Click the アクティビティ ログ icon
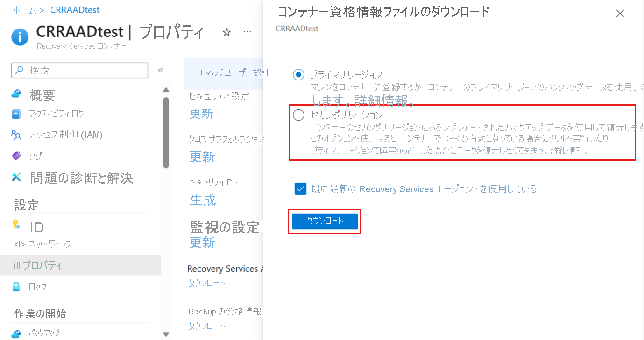Screen dimensions: 644x340 pyautogui.click(x=16, y=114)
